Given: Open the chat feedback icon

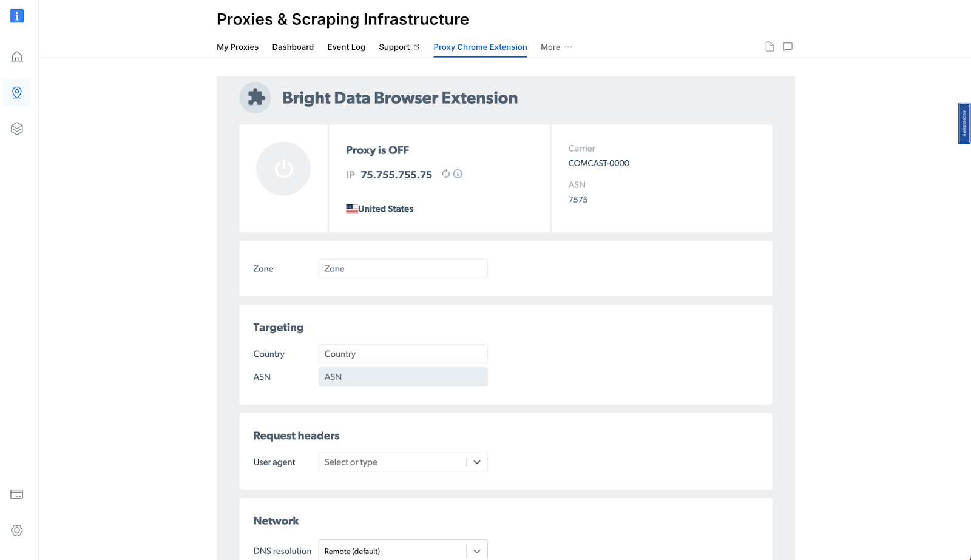Looking at the screenshot, I should point(788,47).
